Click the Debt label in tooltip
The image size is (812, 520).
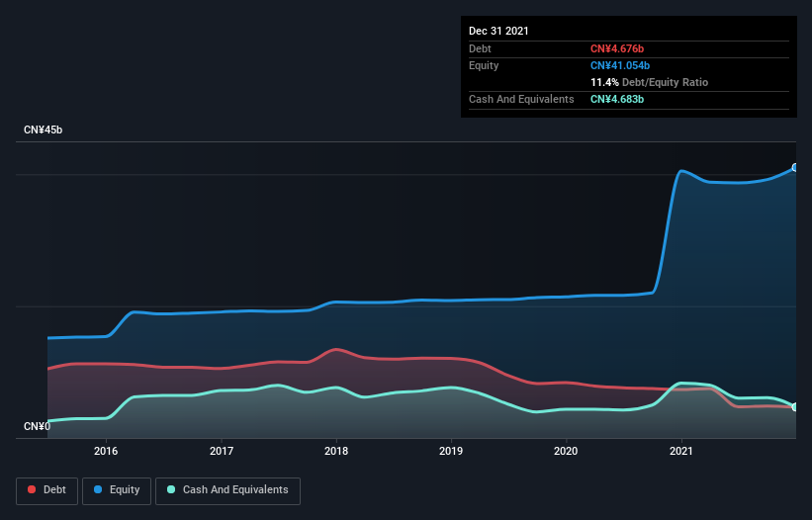[x=480, y=48]
